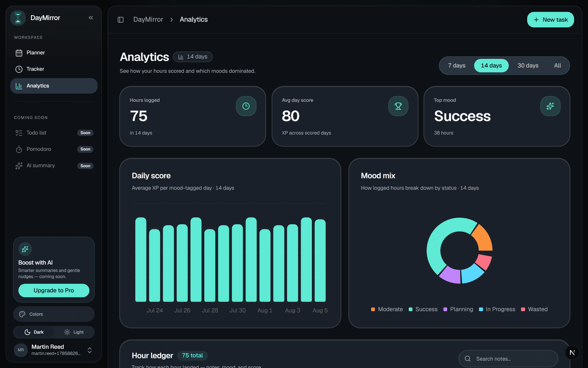Click the bar above the Jul 24 label
Viewport: 588px width, 368px height.
coord(155,265)
